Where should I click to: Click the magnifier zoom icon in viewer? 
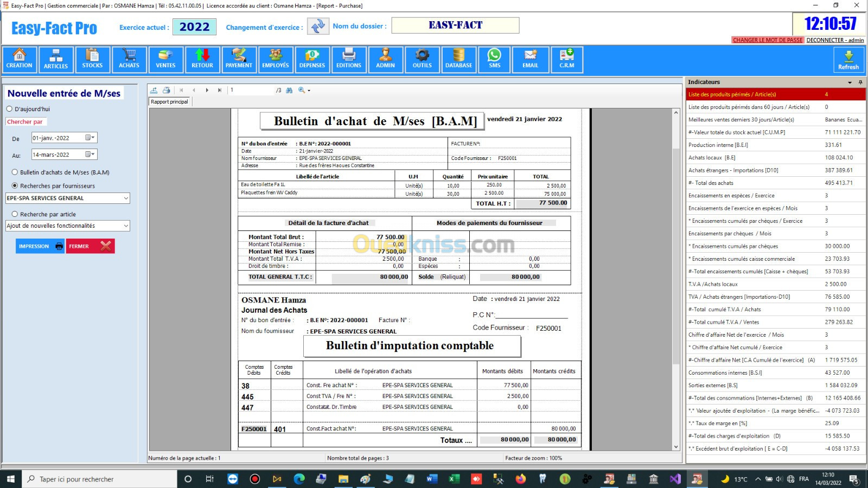pos(302,91)
